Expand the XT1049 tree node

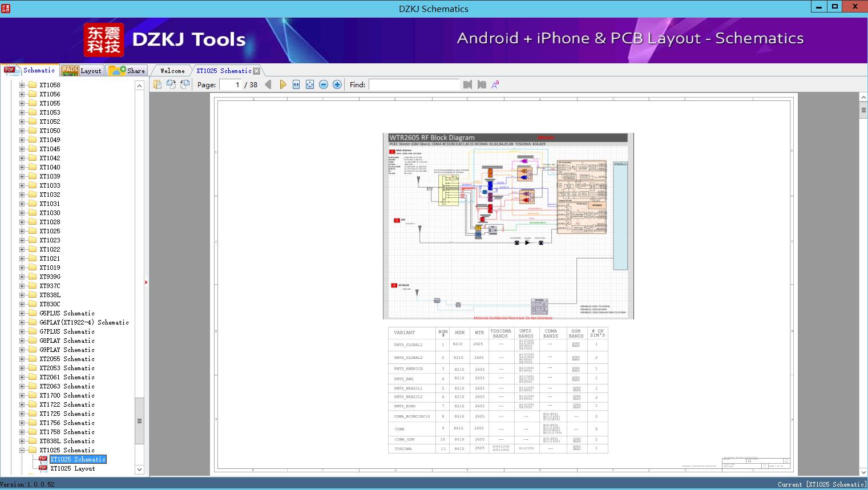pyautogui.click(x=22, y=140)
